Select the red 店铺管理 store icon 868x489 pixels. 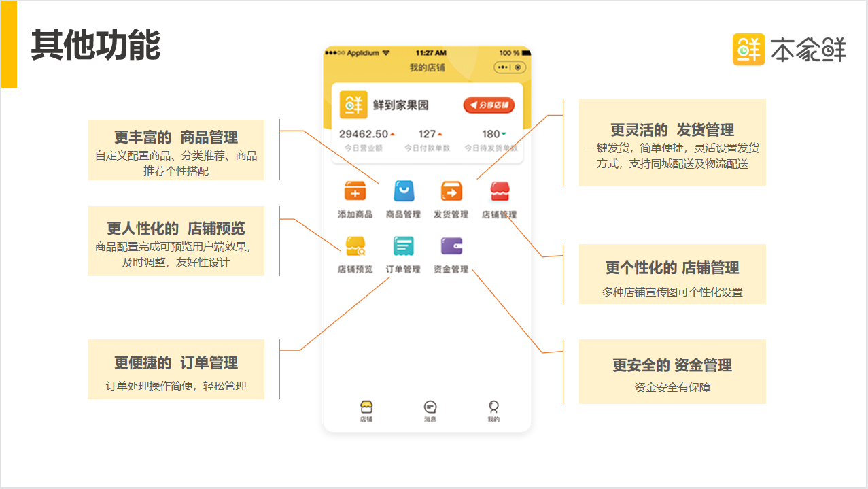[x=500, y=192]
